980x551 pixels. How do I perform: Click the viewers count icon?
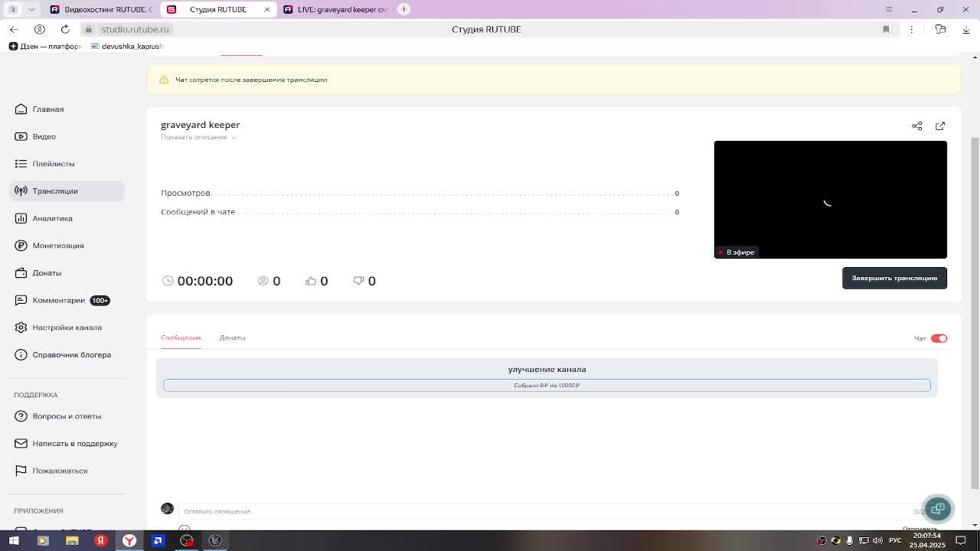coord(263,281)
